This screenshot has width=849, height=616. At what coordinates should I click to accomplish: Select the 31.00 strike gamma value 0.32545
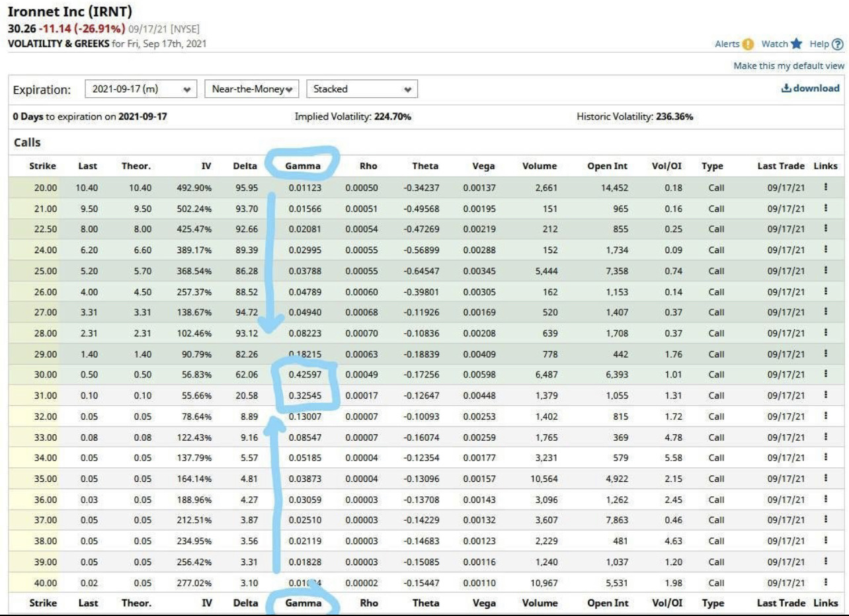coord(305,396)
